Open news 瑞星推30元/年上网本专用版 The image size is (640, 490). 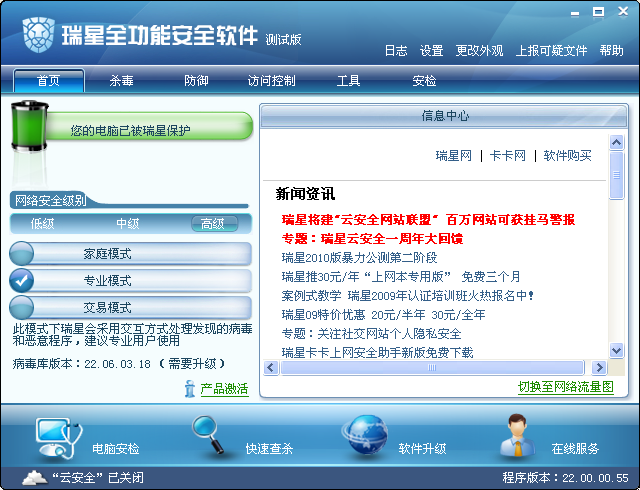tap(401, 276)
